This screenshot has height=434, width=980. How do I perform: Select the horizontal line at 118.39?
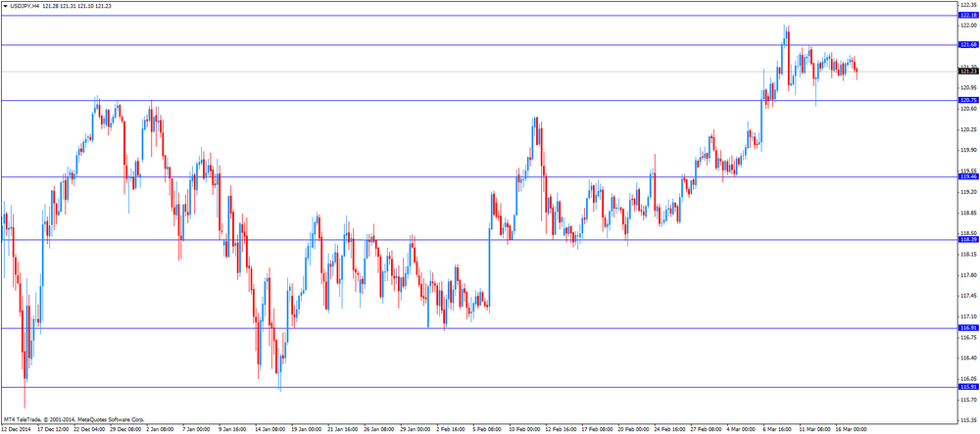pos(479,240)
